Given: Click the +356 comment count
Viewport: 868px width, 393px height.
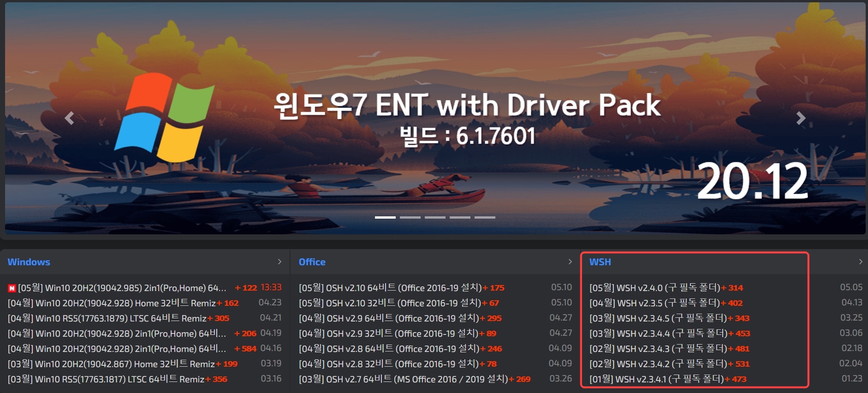Looking at the screenshot, I should pyautogui.click(x=216, y=379).
